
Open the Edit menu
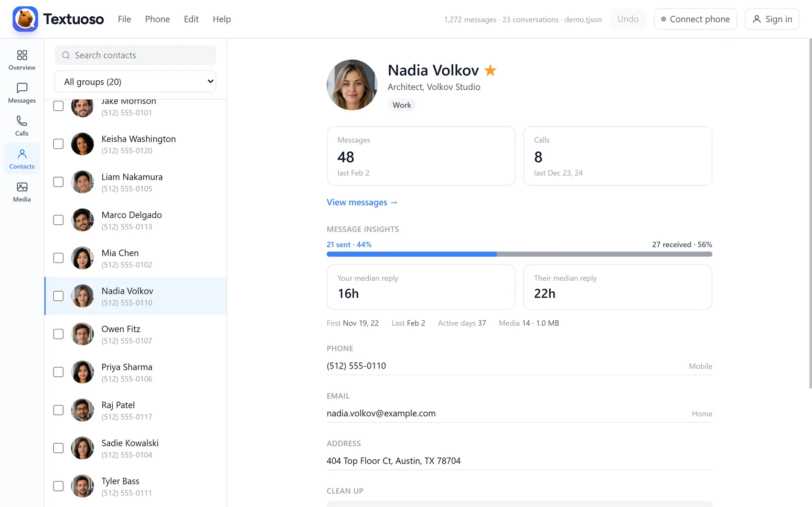191,19
